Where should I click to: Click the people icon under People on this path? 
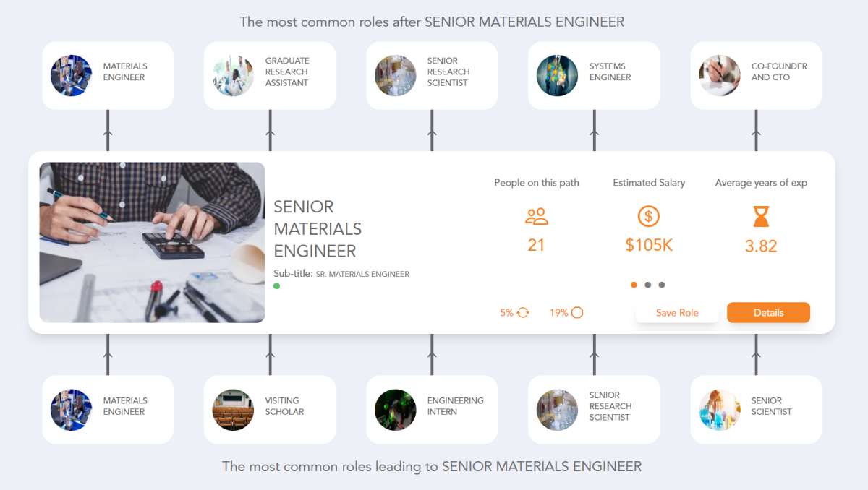tap(536, 216)
